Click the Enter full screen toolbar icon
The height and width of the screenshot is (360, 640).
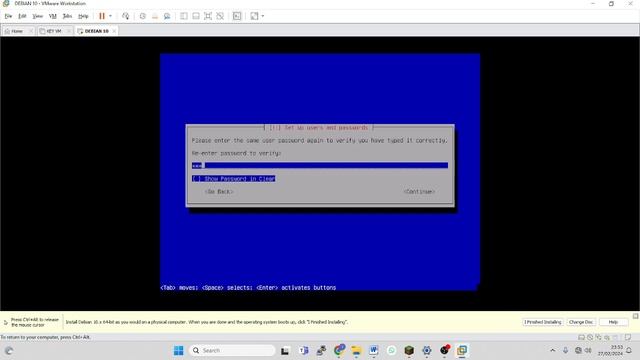208,16
